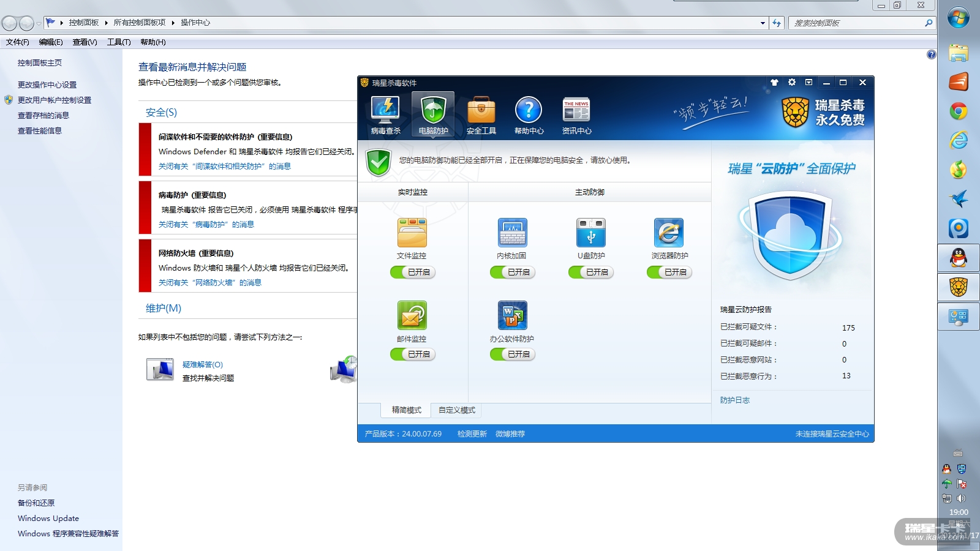Switch to 精简模式 tab
This screenshot has height=551, width=980.
click(407, 410)
